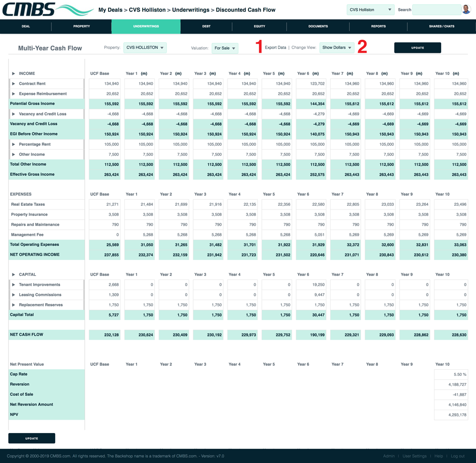Screen dimensions: 476x463
Task: Open the user profile avatar
Action: click(466, 10)
